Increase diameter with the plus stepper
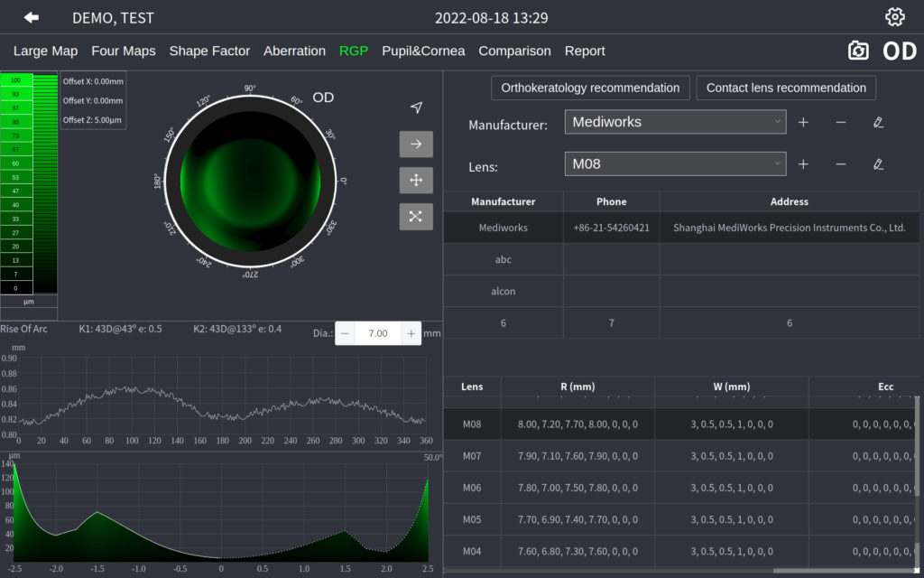This screenshot has width=924, height=578. 411,333
